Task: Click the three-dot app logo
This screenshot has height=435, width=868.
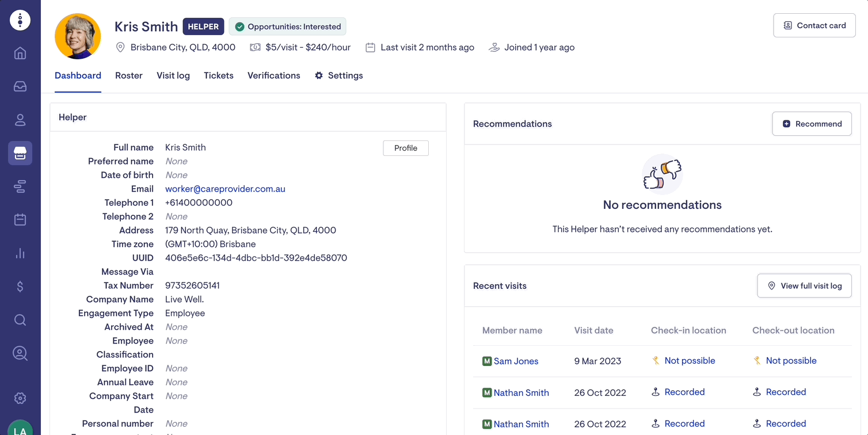Action: coord(20,20)
